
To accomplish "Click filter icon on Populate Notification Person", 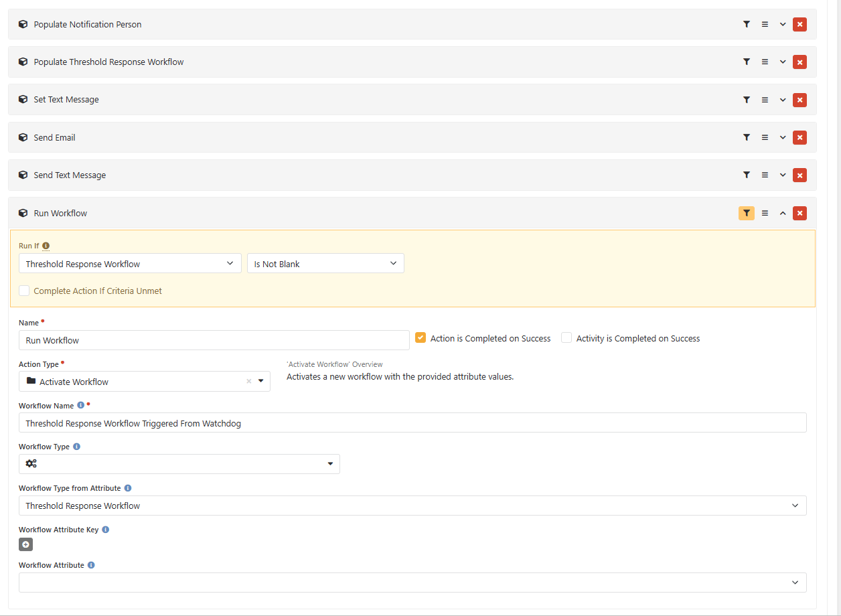I will point(746,25).
